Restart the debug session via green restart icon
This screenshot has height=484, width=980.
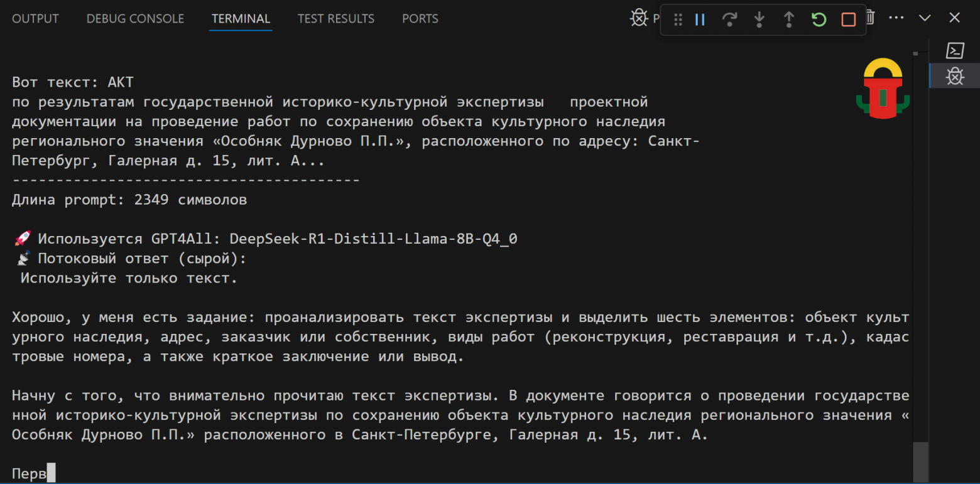click(x=819, y=19)
